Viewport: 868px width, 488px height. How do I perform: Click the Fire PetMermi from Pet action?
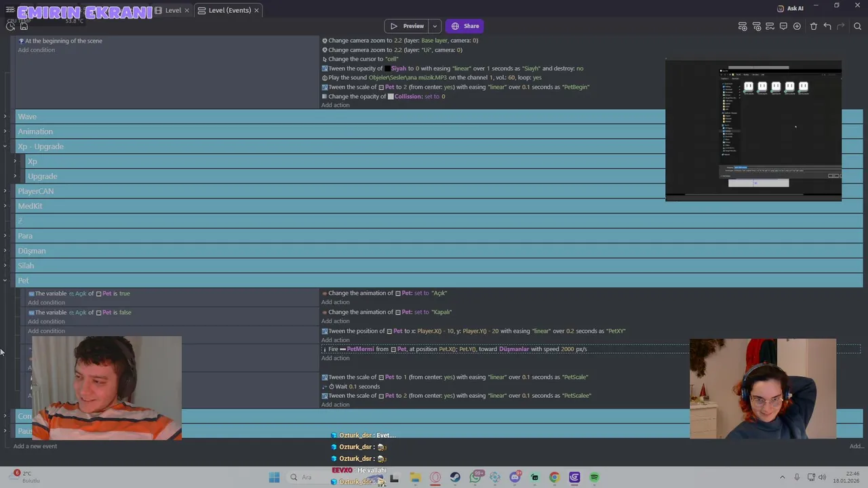pyautogui.click(x=454, y=349)
